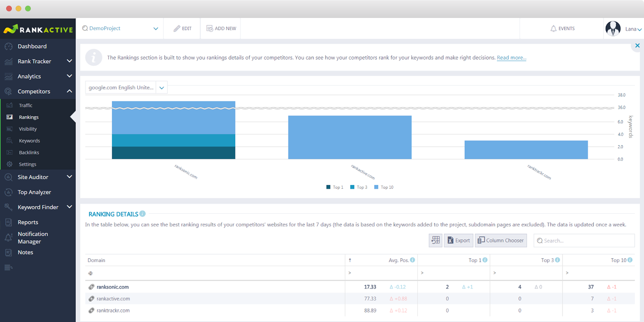The image size is (644, 322).
Task: Open the google.com English search engine dropdown
Action: [x=126, y=88]
